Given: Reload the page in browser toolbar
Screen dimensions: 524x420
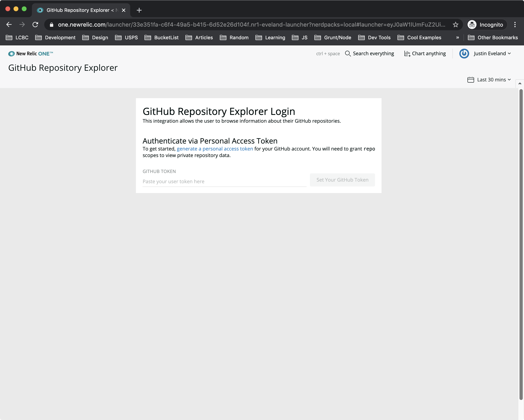Looking at the screenshot, I should coord(35,25).
